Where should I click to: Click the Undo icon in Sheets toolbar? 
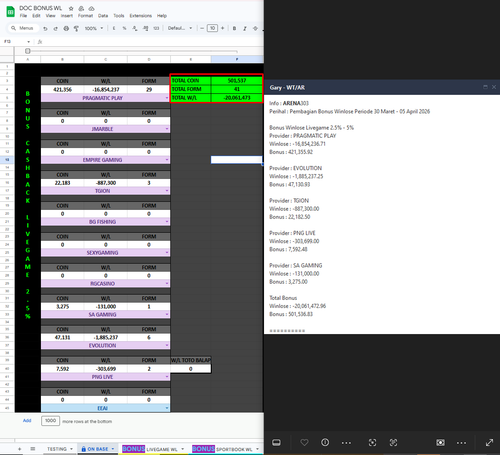click(45, 28)
